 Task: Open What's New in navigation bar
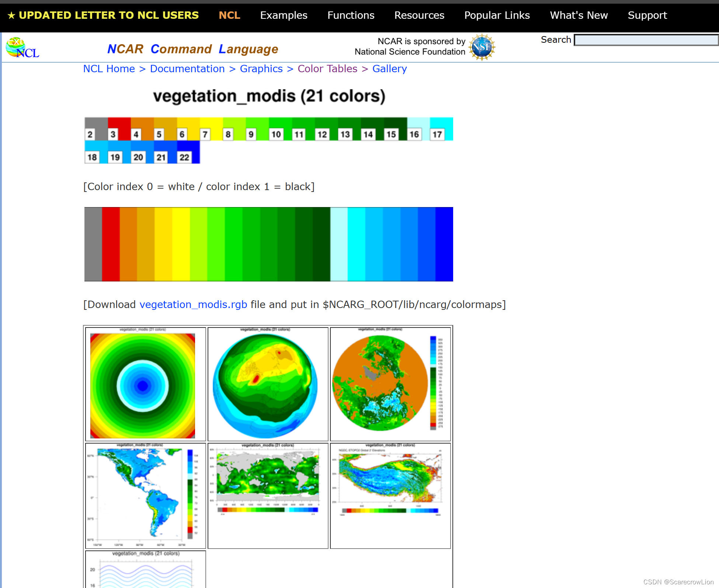pyautogui.click(x=579, y=15)
